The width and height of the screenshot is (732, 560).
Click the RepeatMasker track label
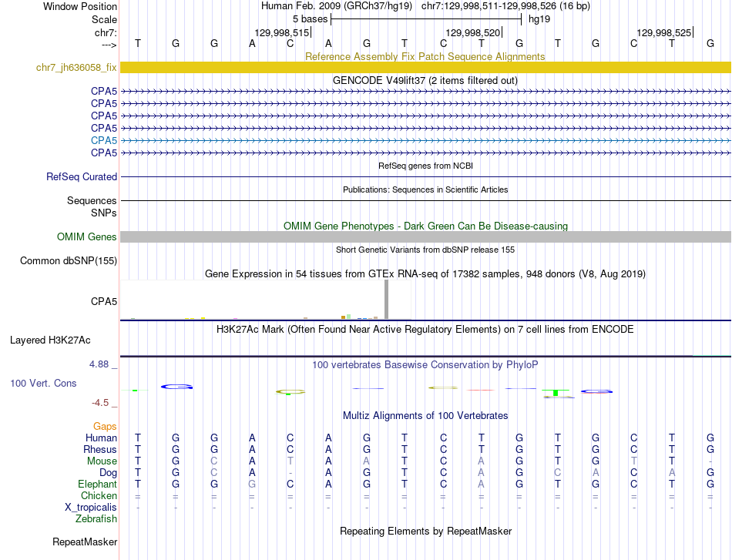pos(85,542)
